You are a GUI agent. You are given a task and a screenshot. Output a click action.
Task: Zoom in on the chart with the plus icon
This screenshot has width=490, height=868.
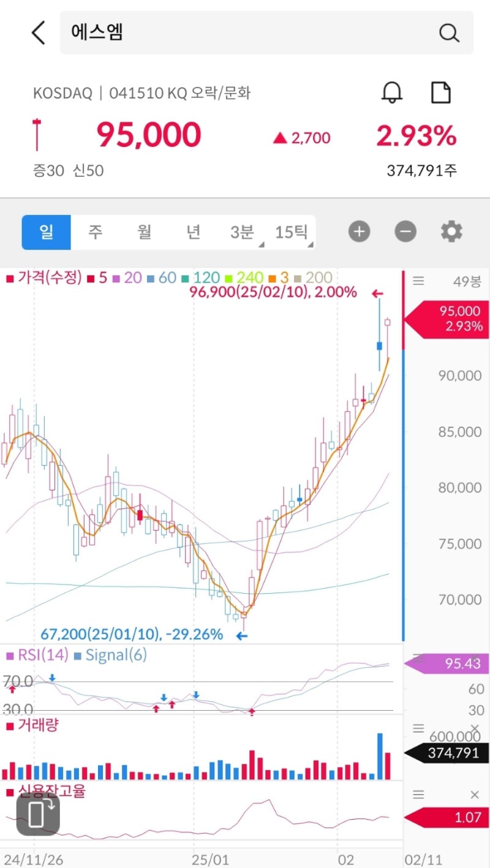(x=359, y=231)
